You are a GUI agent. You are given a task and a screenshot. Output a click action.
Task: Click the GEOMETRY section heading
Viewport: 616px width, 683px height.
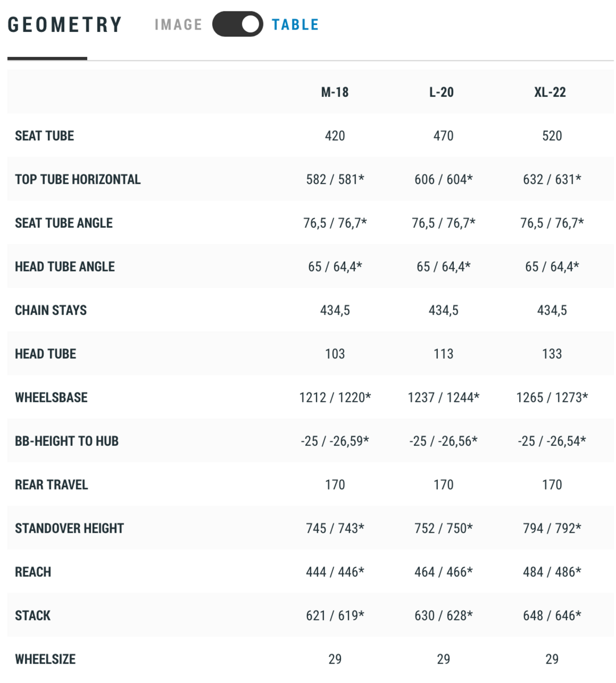tap(65, 25)
